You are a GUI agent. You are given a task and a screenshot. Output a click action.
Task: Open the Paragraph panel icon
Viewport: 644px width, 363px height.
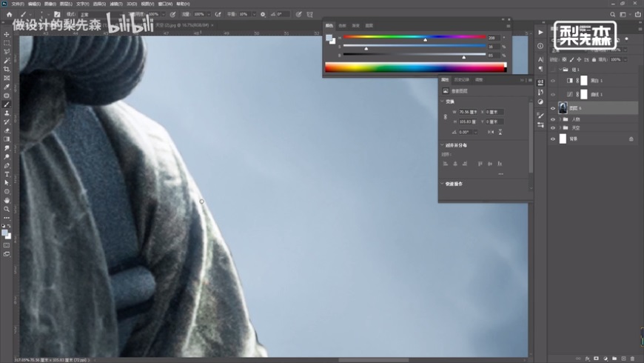click(x=540, y=69)
